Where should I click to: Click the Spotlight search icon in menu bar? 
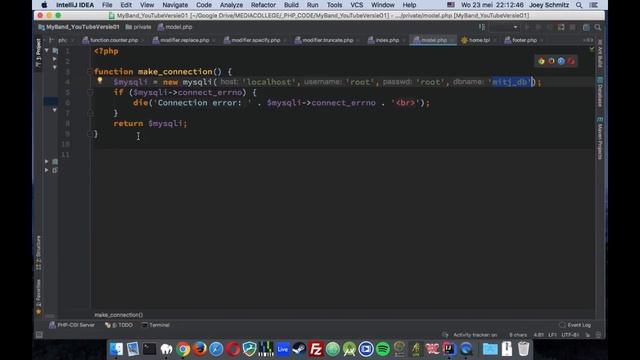tap(579, 5)
